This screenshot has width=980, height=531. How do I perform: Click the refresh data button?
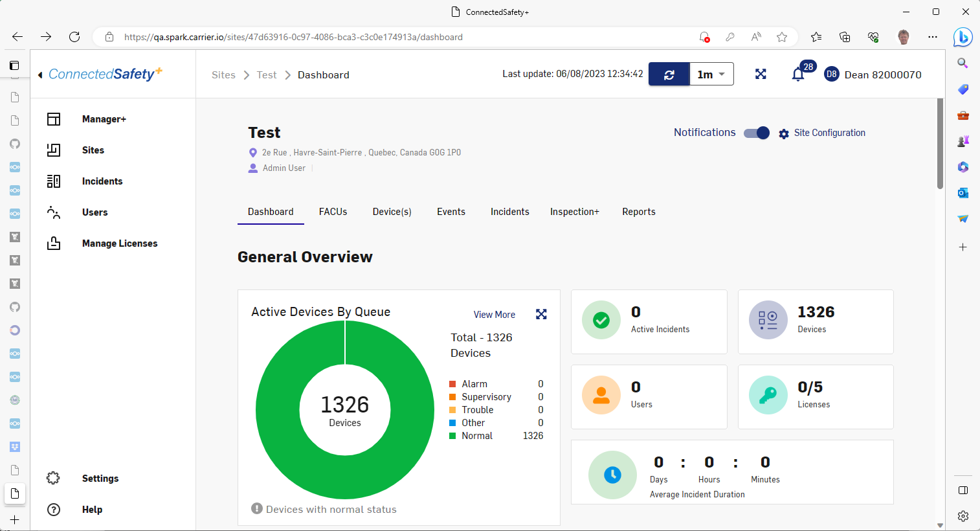669,74
